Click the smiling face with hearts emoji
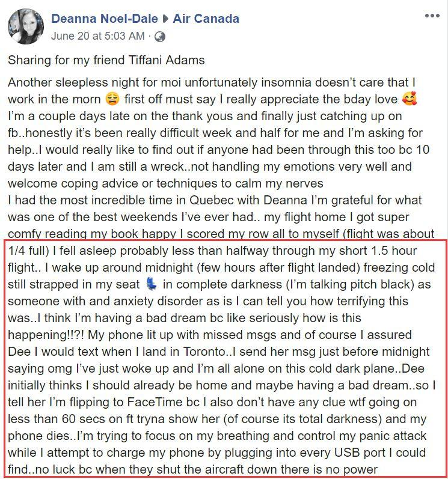 pos(410,99)
